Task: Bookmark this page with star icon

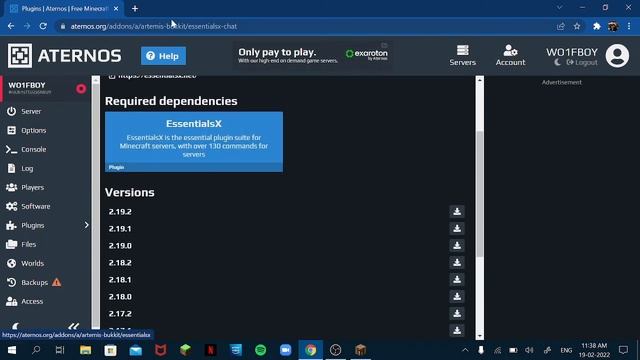Action: pyautogui.click(x=577, y=26)
